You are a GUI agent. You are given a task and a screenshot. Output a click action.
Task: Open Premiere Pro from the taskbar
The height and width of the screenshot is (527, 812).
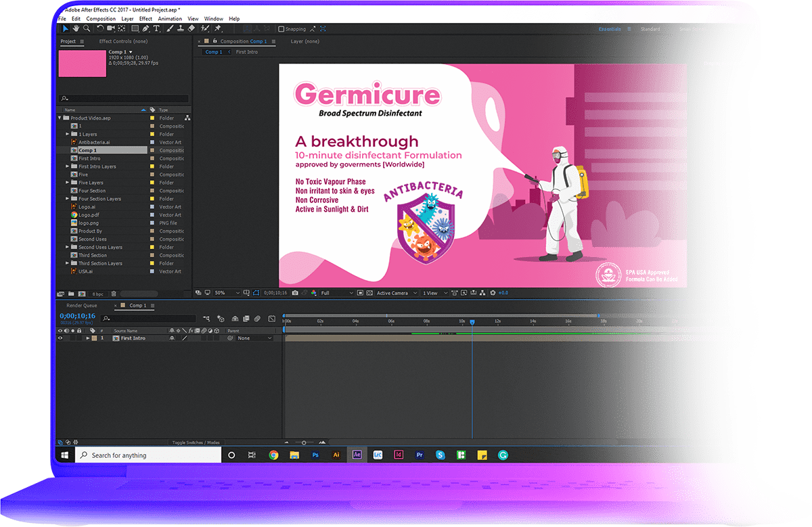click(x=420, y=455)
